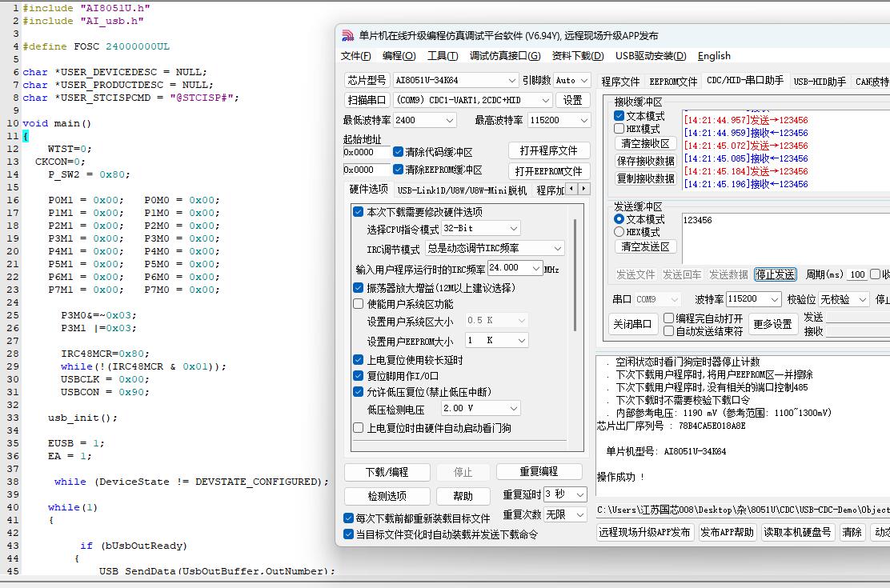Toggle 当目标文件变化时自动装载 checkbox

tap(348, 534)
